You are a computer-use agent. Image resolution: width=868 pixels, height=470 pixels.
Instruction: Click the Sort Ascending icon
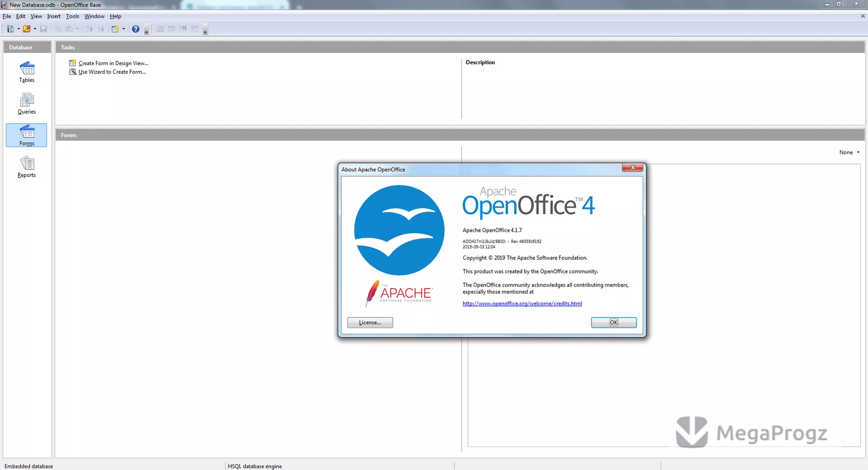coord(90,29)
